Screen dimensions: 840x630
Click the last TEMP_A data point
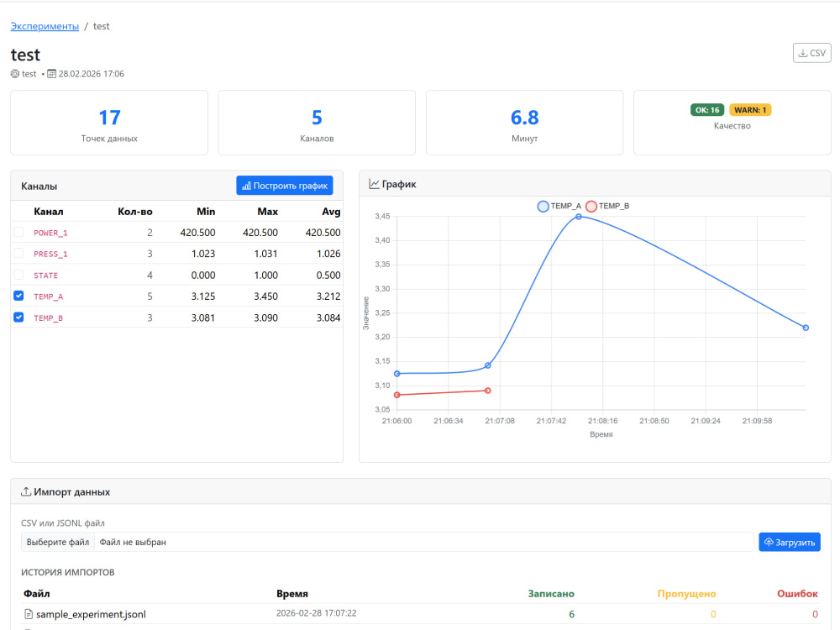tap(806, 328)
